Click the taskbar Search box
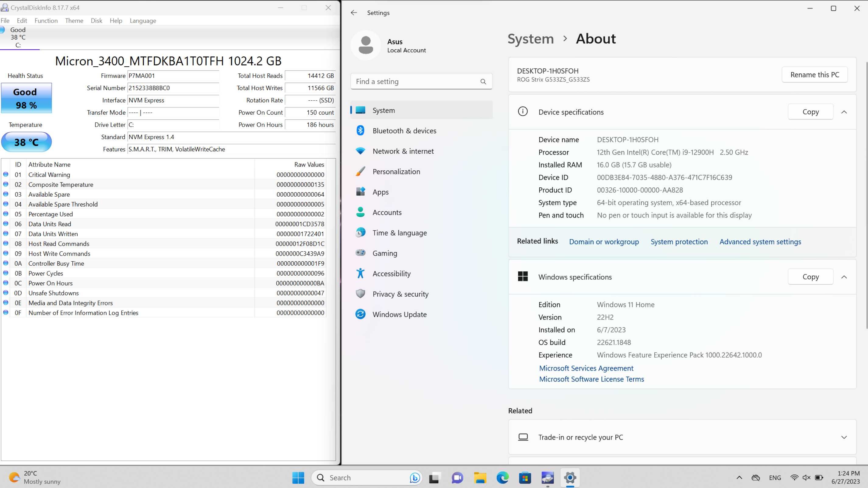The height and width of the screenshot is (488, 868). [x=367, y=478]
